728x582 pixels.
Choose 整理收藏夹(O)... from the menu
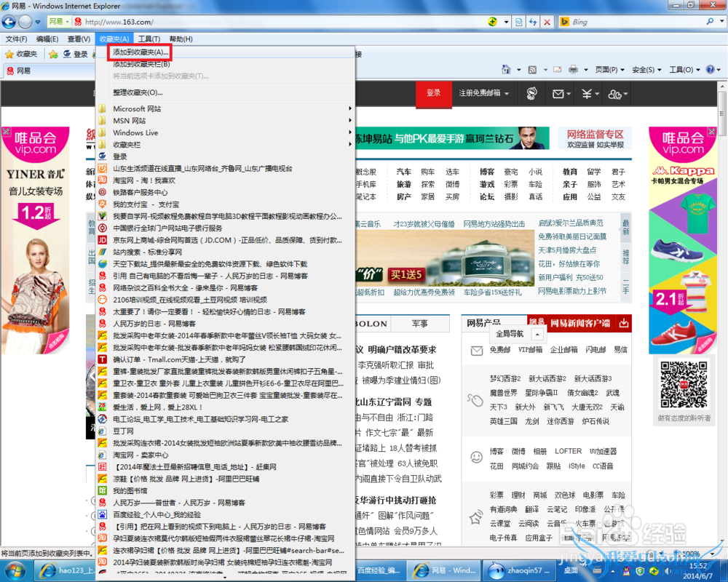138,92
